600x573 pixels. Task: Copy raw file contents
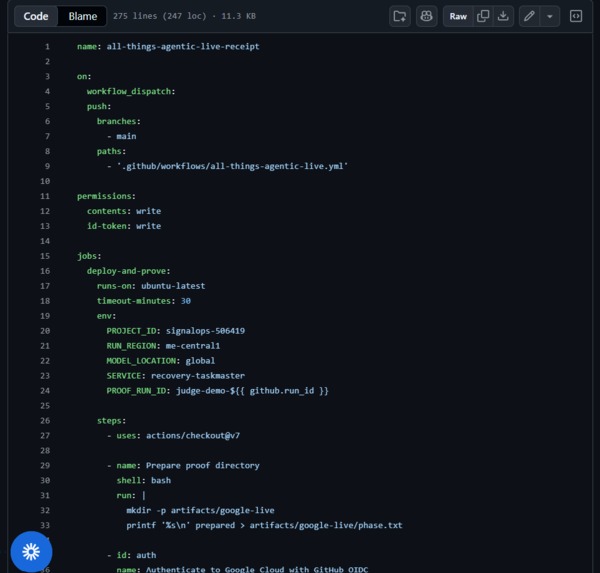(x=483, y=16)
